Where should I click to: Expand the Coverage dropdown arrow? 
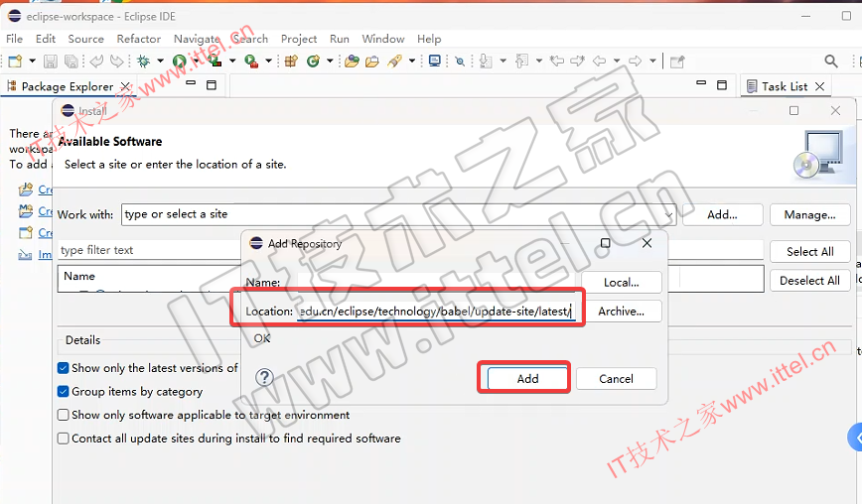[232, 61]
